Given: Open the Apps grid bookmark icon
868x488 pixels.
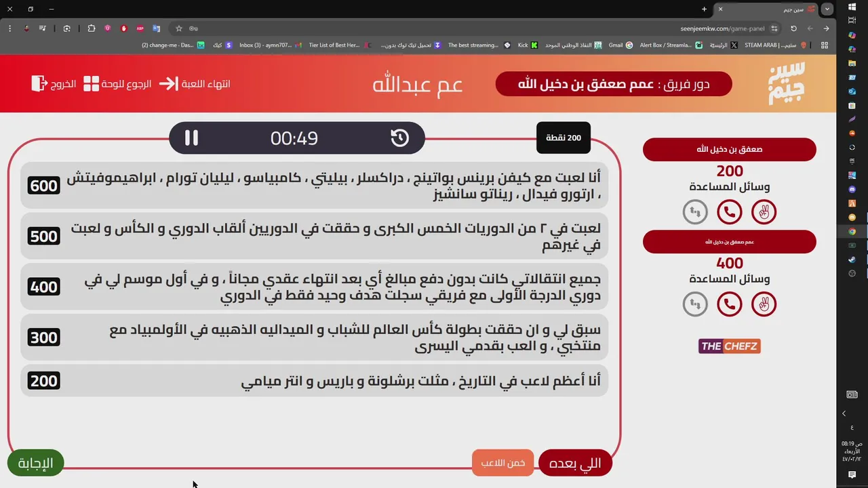Looking at the screenshot, I should coord(825,45).
